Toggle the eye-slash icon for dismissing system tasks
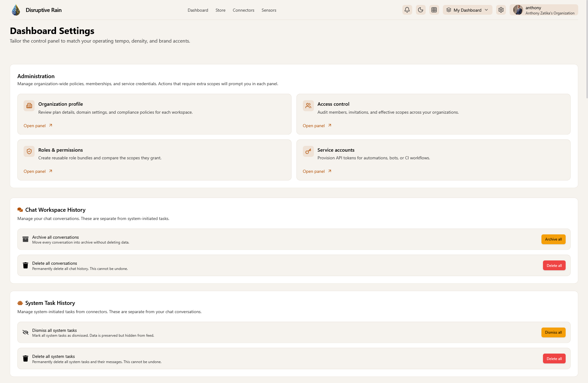Image resolution: width=588 pixels, height=383 pixels. coord(25,332)
